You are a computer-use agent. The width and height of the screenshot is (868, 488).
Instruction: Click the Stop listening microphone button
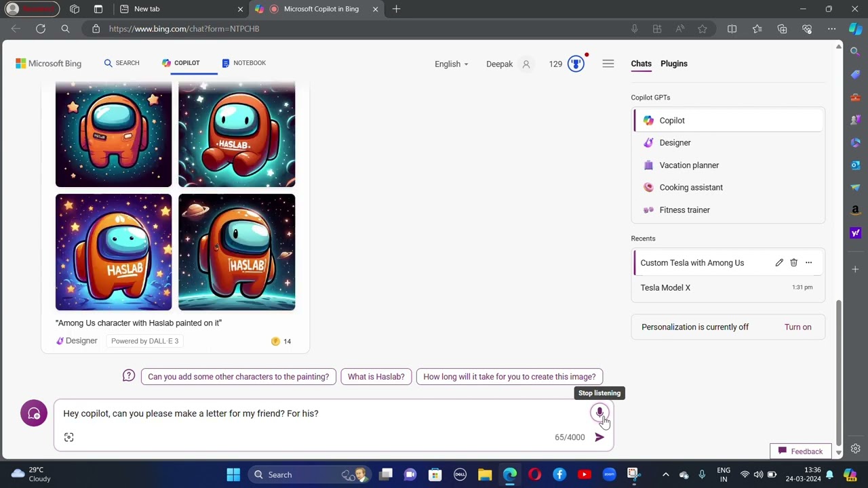[x=599, y=413]
